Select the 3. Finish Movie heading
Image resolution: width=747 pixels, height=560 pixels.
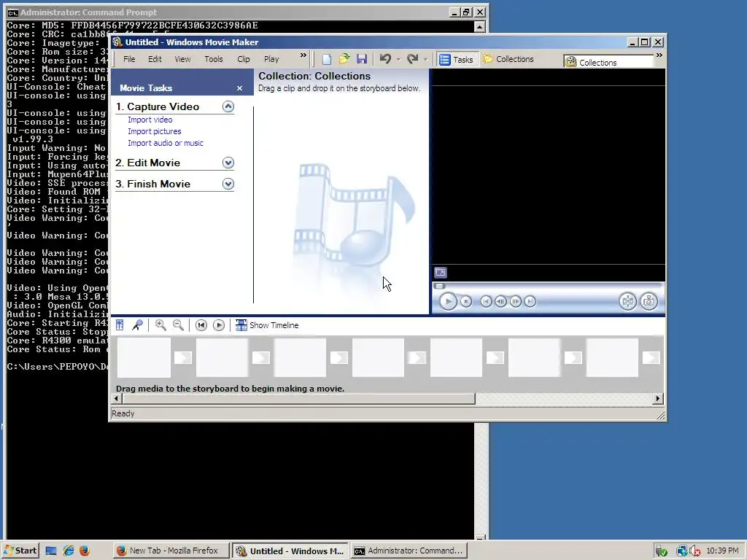point(153,184)
